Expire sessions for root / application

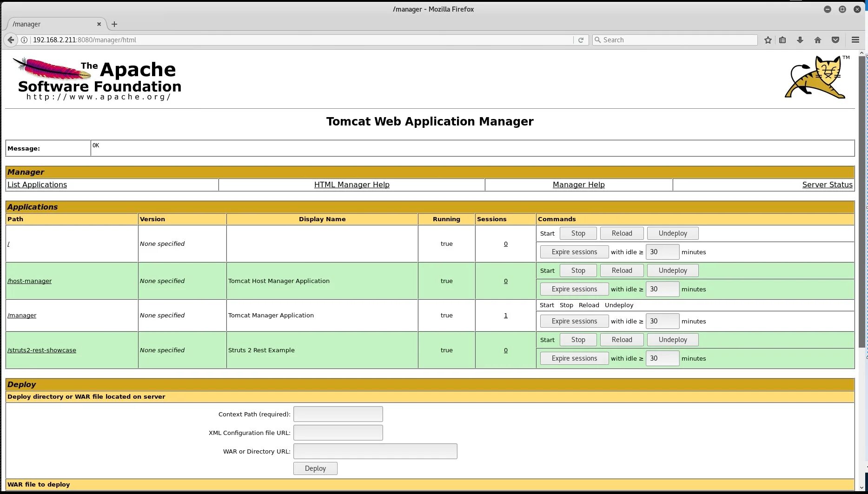(575, 252)
